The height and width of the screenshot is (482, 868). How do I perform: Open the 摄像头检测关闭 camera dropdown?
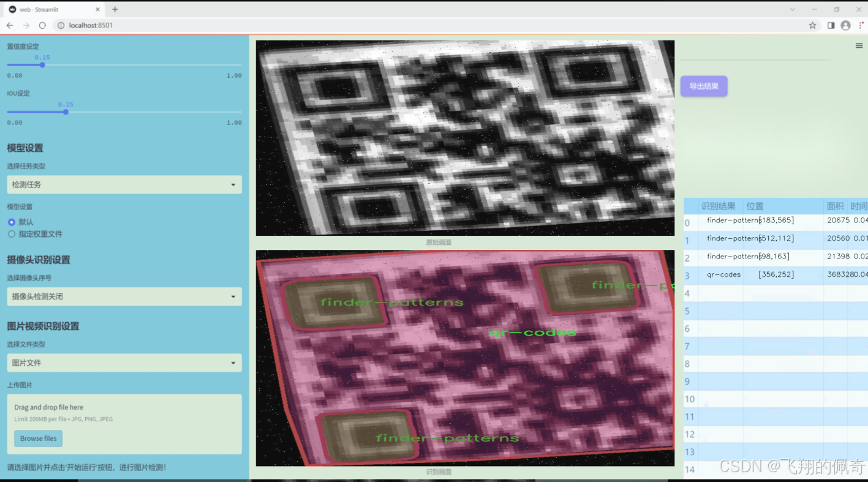[x=124, y=296]
